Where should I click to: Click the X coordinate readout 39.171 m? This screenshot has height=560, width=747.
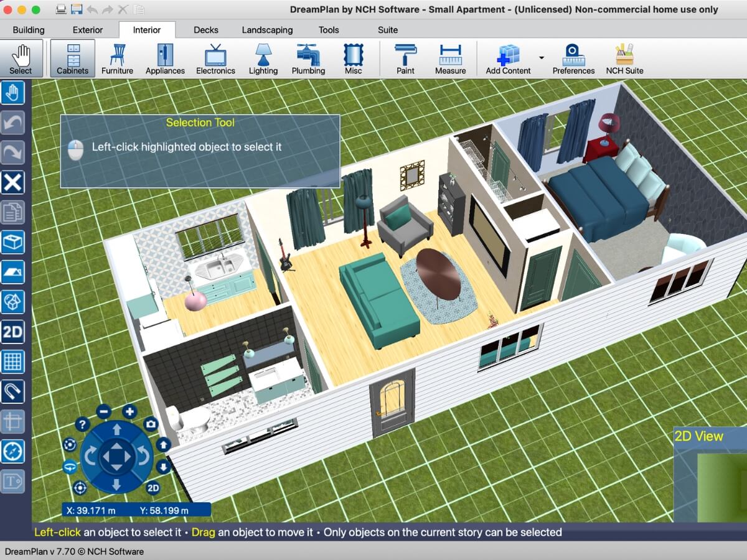pos(92,510)
